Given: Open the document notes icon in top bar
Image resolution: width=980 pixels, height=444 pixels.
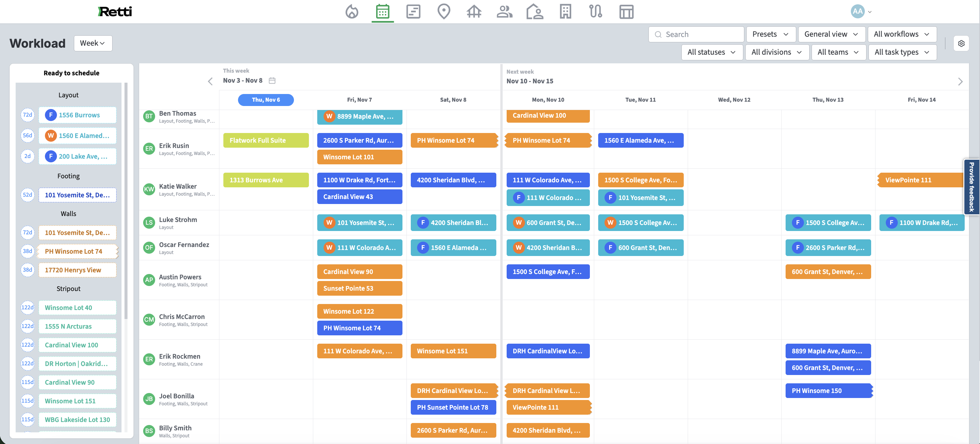Looking at the screenshot, I should click(x=413, y=11).
